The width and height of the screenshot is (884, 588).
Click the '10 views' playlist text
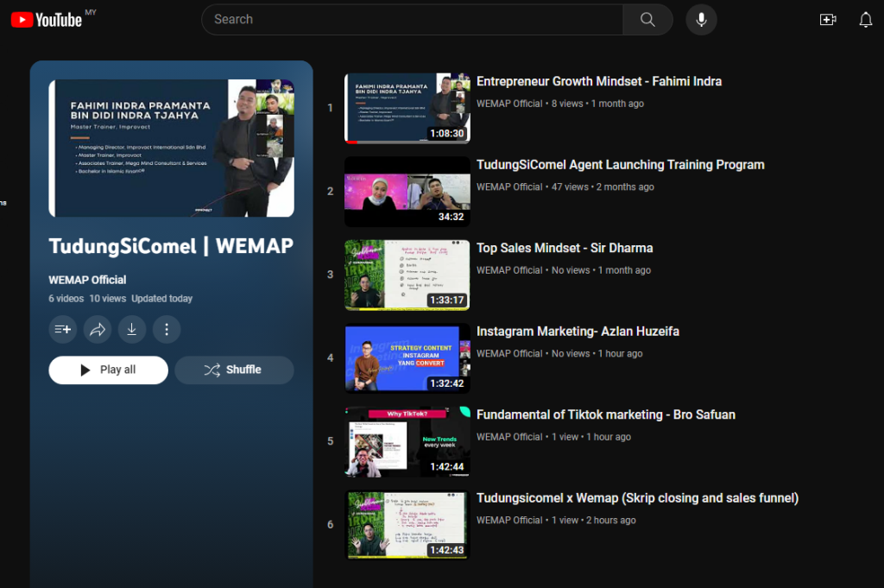(108, 299)
